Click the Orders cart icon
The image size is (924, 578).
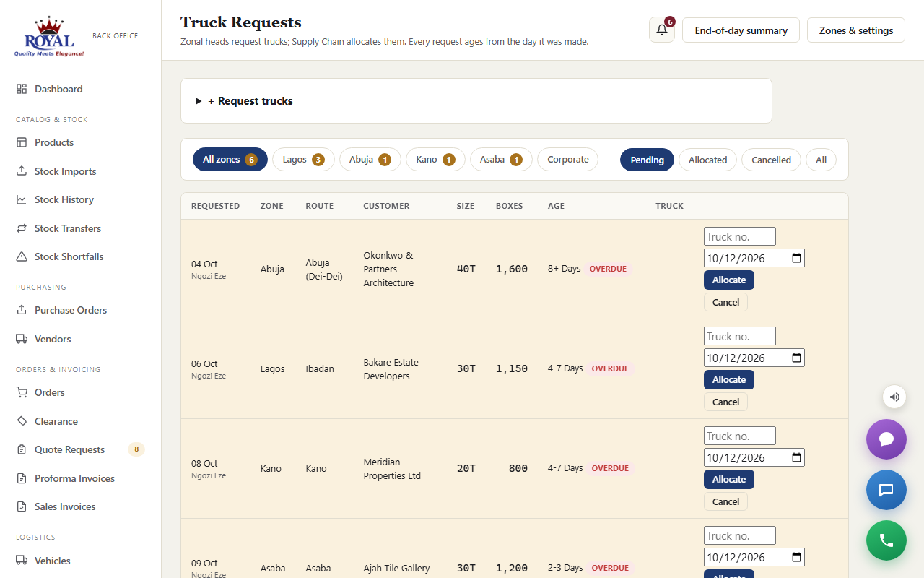click(x=22, y=392)
